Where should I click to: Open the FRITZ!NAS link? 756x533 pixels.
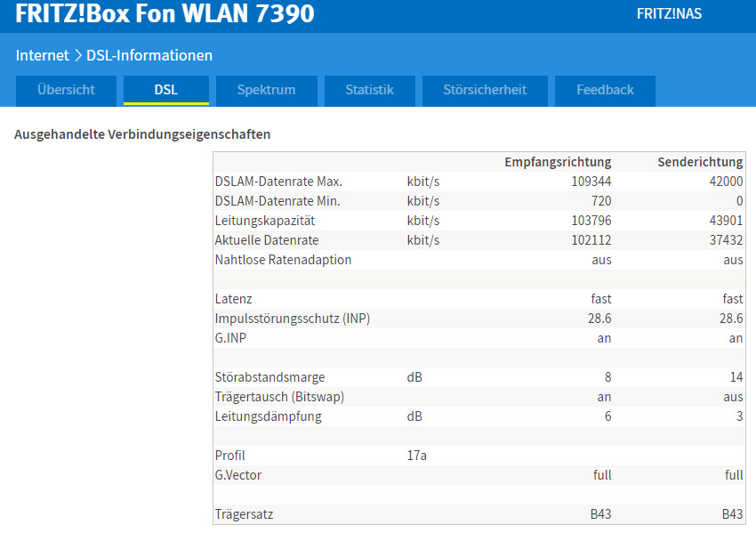[x=669, y=13]
